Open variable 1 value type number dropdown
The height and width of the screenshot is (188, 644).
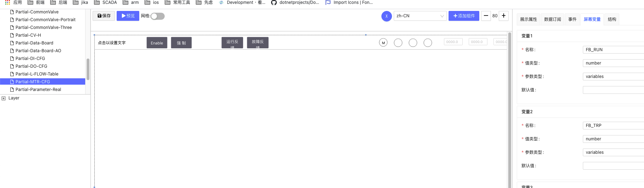[x=613, y=63]
